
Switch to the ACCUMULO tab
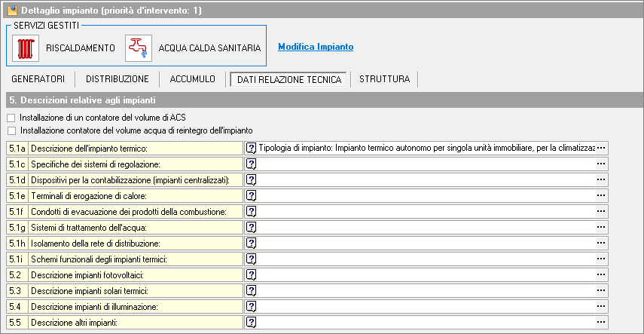[x=193, y=79]
